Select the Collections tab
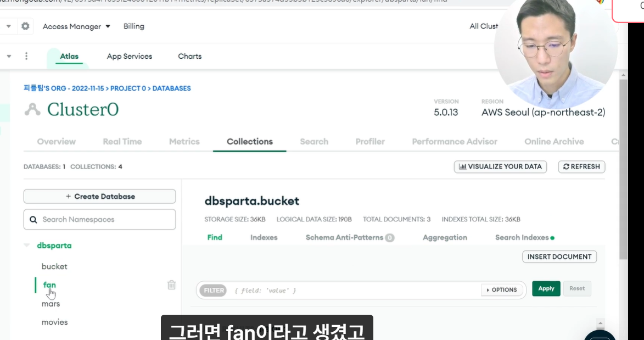The image size is (644, 340). point(250,141)
